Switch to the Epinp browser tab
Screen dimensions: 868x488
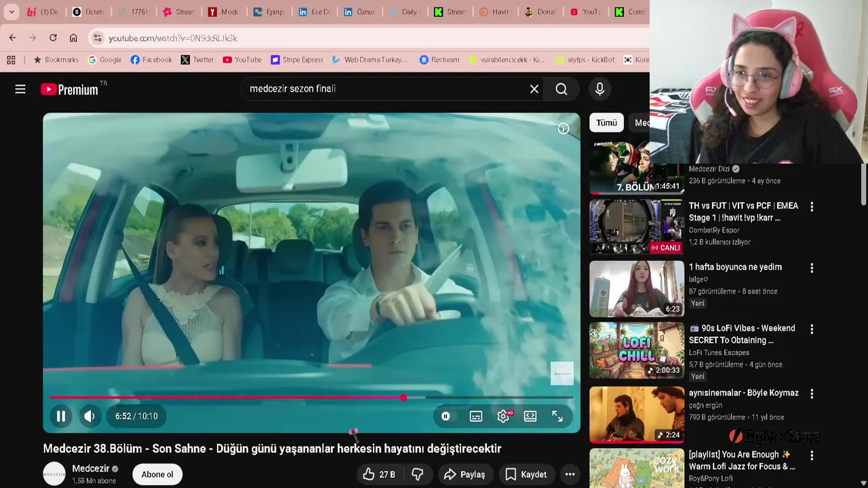point(269,12)
